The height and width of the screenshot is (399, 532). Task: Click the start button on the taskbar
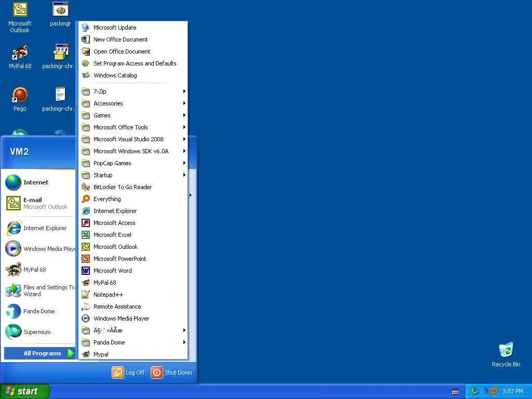pyautogui.click(x=25, y=391)
